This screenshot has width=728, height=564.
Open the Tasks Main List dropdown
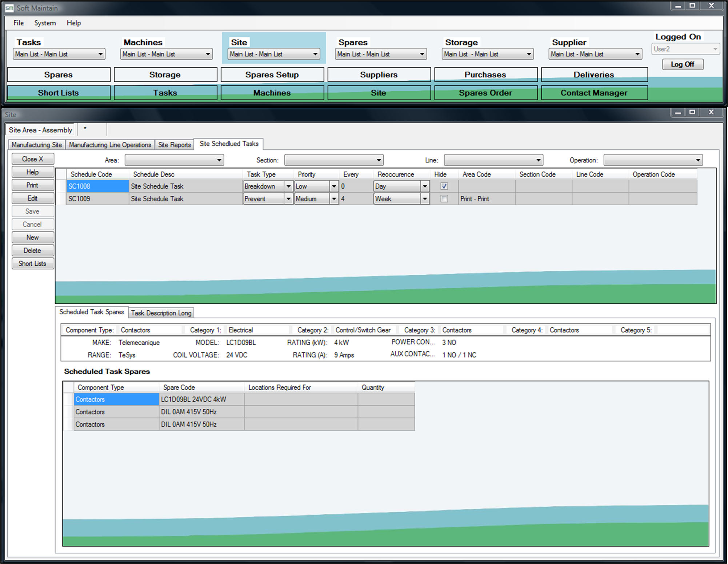click(x=59, y=54)
